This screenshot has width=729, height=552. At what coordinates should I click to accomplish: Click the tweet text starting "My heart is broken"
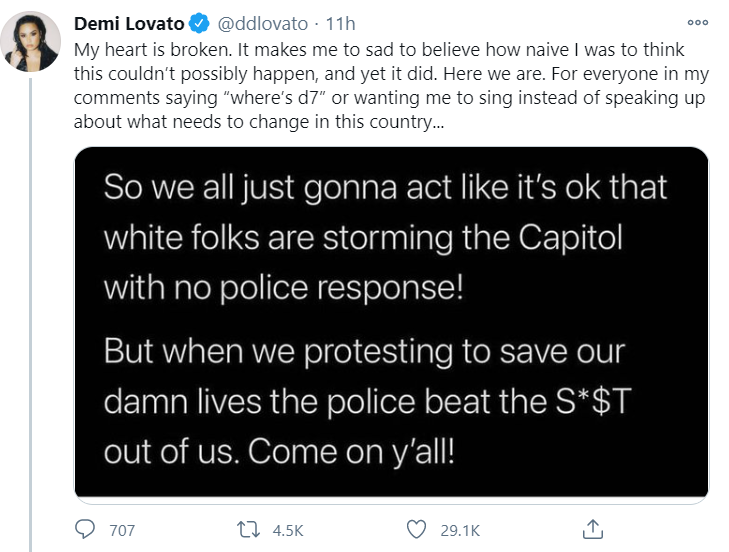(390, 50)
